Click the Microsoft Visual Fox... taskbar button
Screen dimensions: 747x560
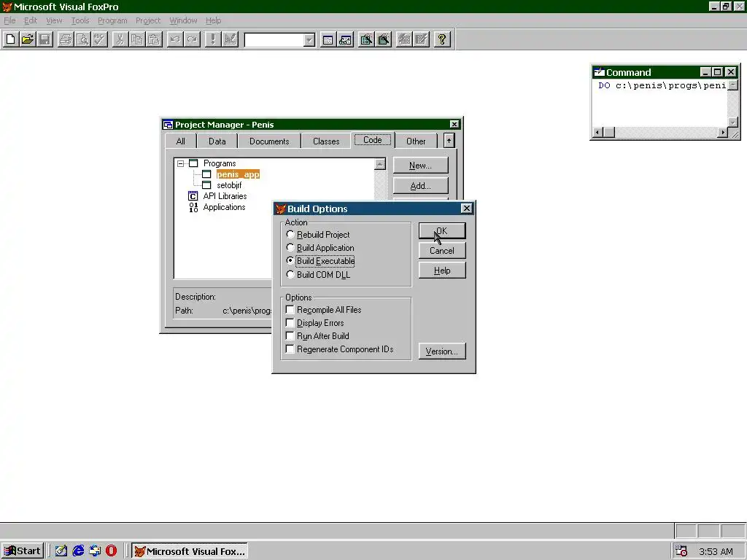[x=190, y=551]
